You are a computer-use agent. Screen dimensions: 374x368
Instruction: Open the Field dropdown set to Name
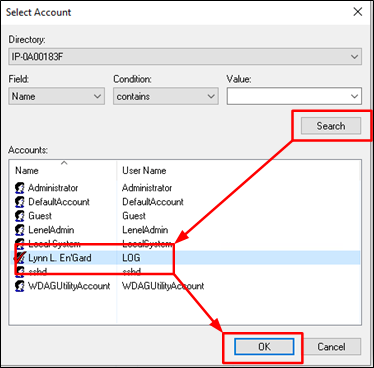point(57,96)
